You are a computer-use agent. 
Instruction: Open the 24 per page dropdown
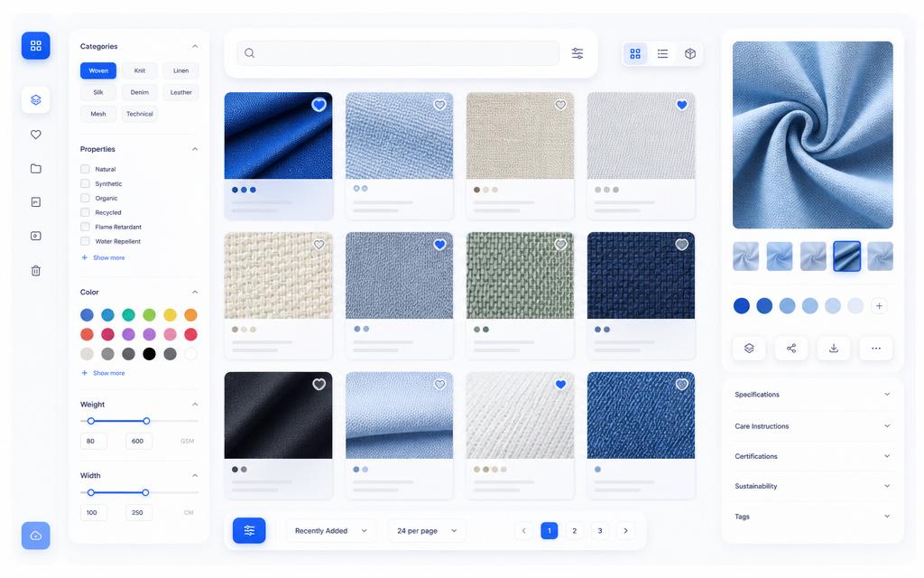click(x=427, y=531)
